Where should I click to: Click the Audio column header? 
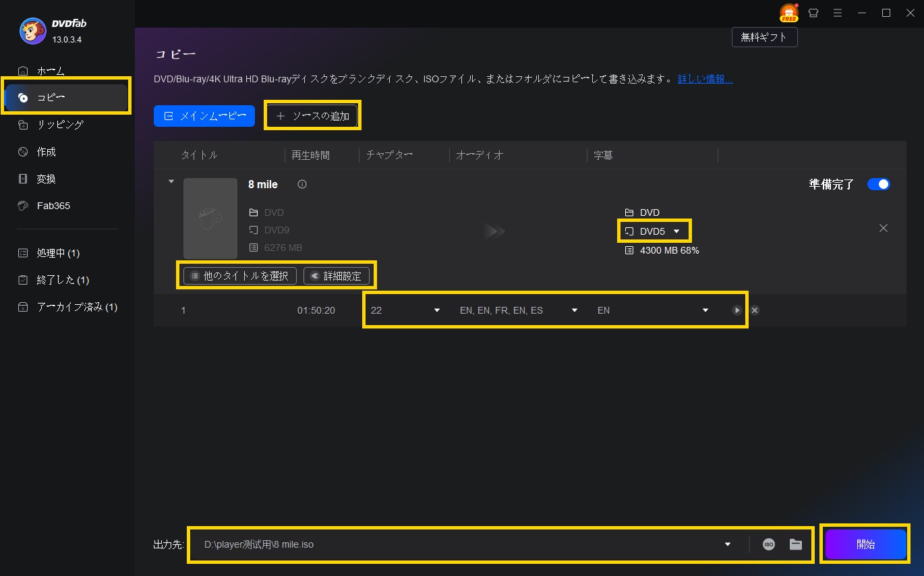pyautogui.click(x=480, y=155)
